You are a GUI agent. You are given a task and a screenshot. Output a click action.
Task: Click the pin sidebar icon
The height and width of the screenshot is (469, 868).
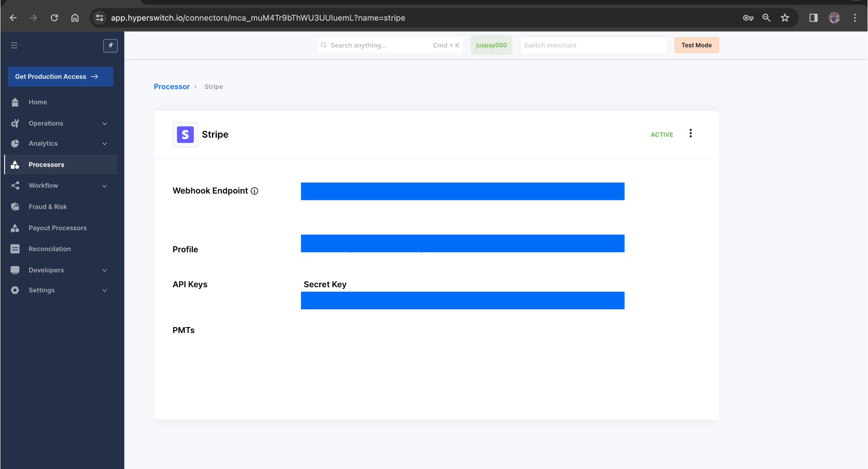[x=110, y=45]
